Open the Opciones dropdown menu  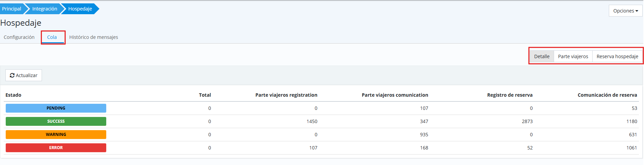coord(625,11)
